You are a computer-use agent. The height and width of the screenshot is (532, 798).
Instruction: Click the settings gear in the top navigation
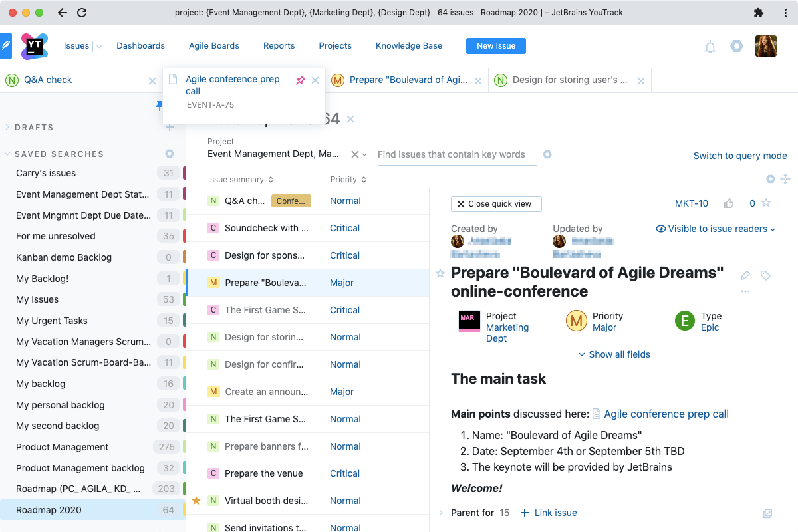click(737, 46)
